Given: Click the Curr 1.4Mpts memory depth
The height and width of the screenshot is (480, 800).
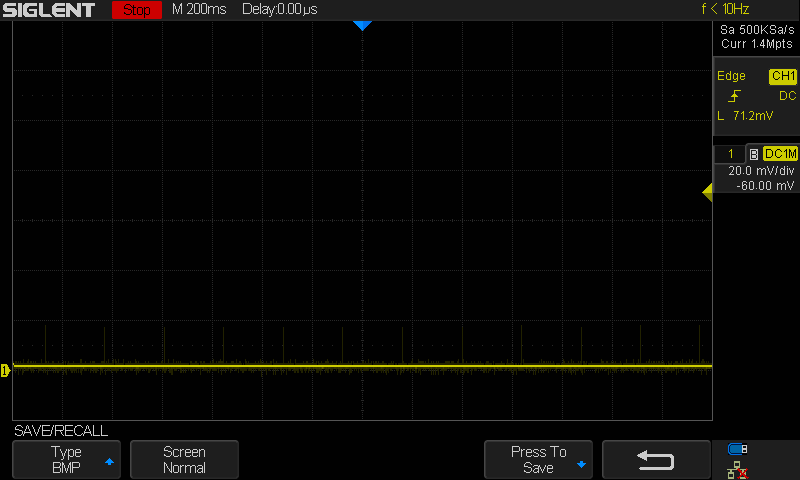Looking at the screenshot, I should click(x=757, y=44).
